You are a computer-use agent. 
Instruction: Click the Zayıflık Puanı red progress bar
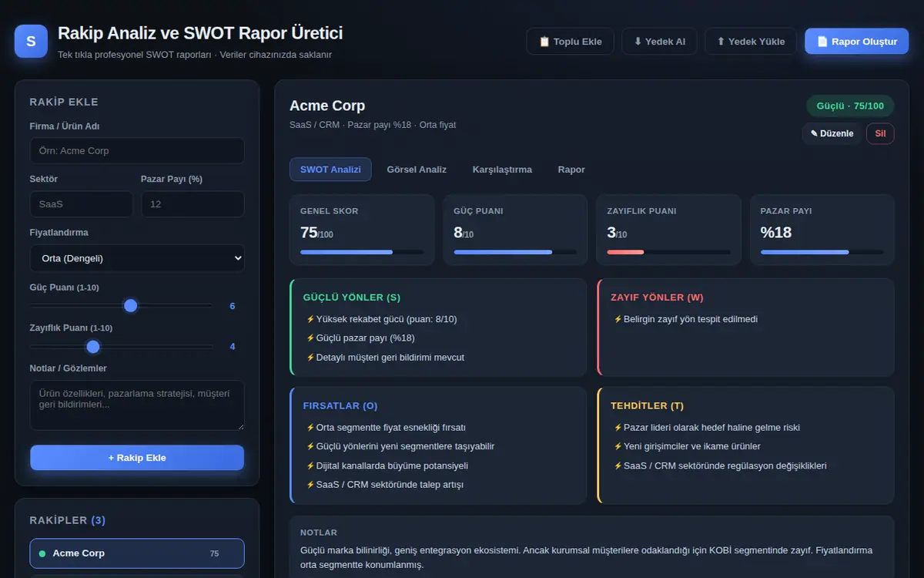(x=668, y=252)
